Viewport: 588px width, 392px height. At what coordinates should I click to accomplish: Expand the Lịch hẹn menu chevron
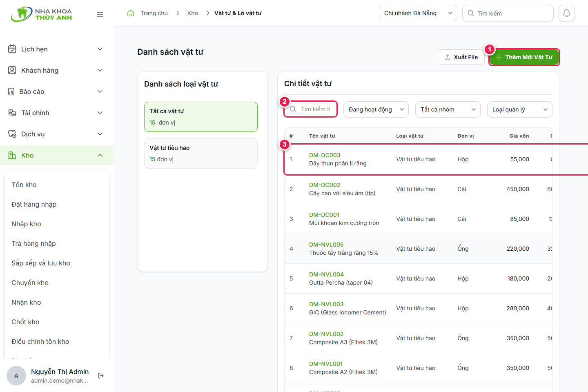click(100, 49)
